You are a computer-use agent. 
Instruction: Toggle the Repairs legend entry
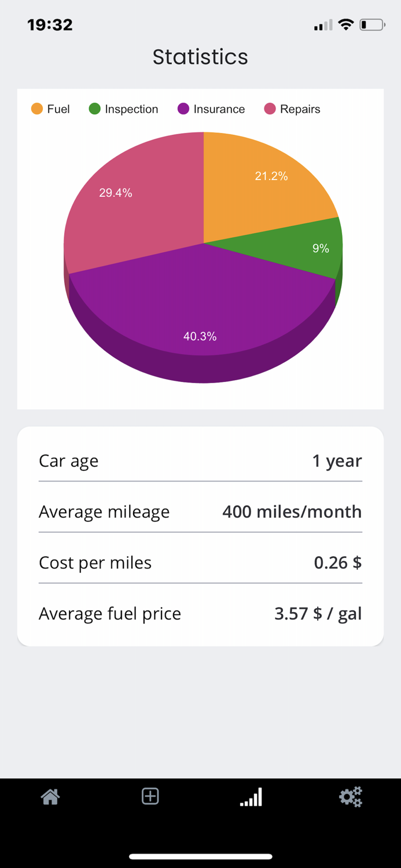click(x=292, y=109)
